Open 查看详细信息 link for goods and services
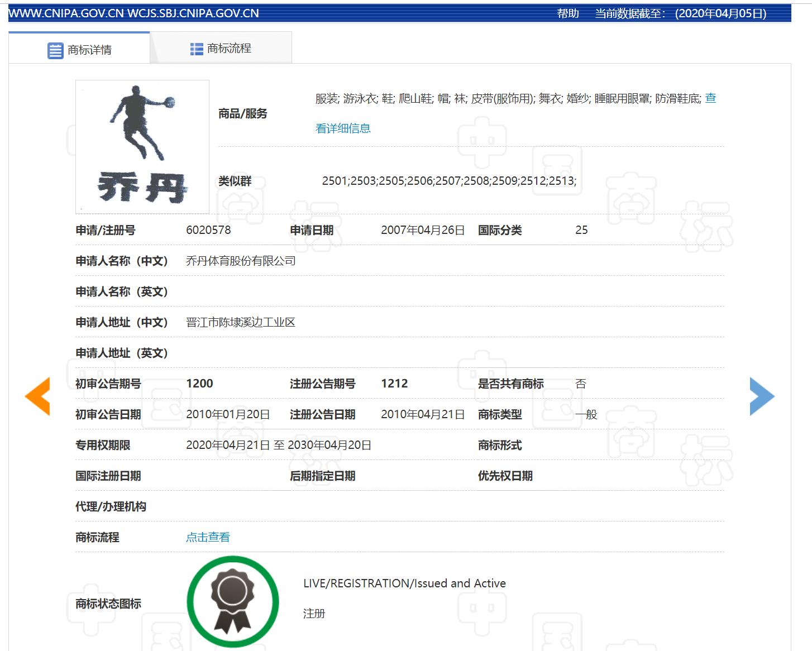812x651 pixels. coord(343,128)
